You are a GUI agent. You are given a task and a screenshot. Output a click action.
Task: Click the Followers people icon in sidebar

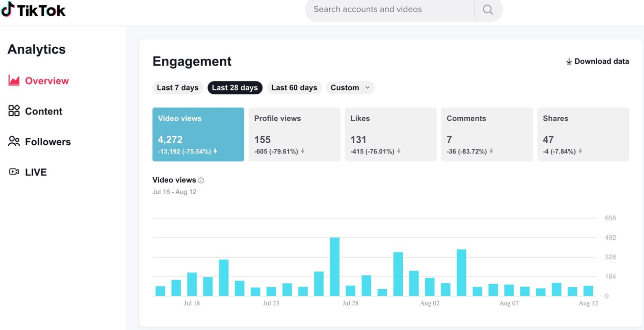(14, 141)
